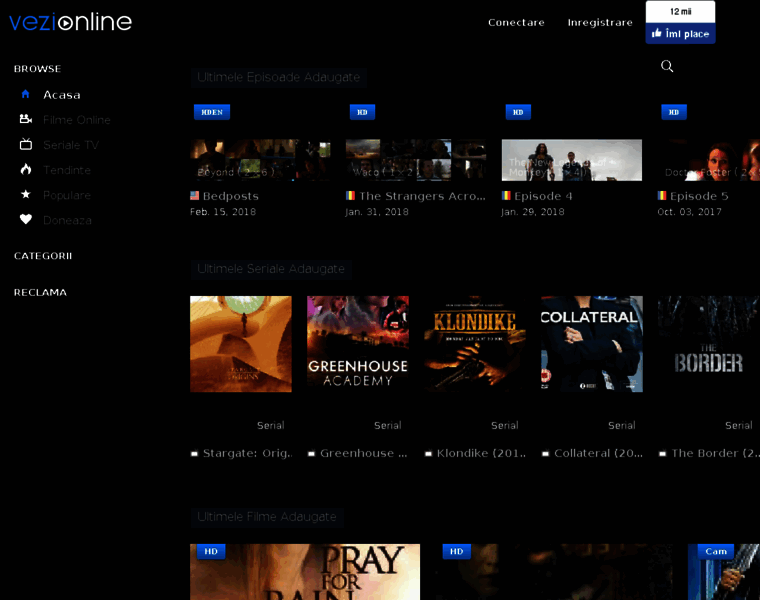Click Ultimele Seriale Adaugate heading
Viewport: 760px width, 600px height.
tap(271, 268)
